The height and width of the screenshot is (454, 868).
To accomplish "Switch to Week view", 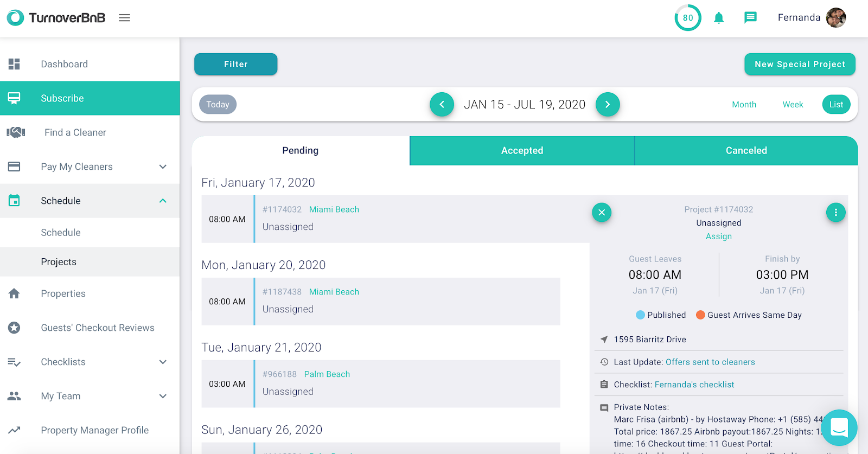I will (793, 104).
